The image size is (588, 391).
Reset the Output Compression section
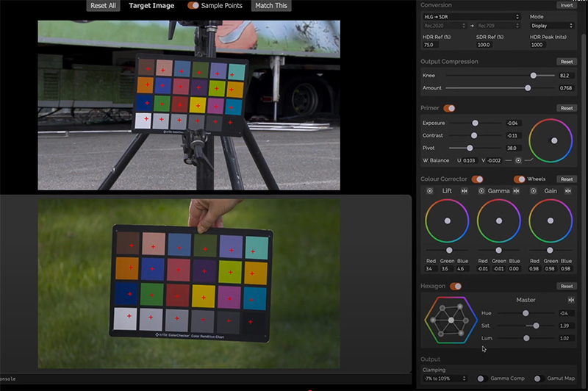(x=566, y=62)
